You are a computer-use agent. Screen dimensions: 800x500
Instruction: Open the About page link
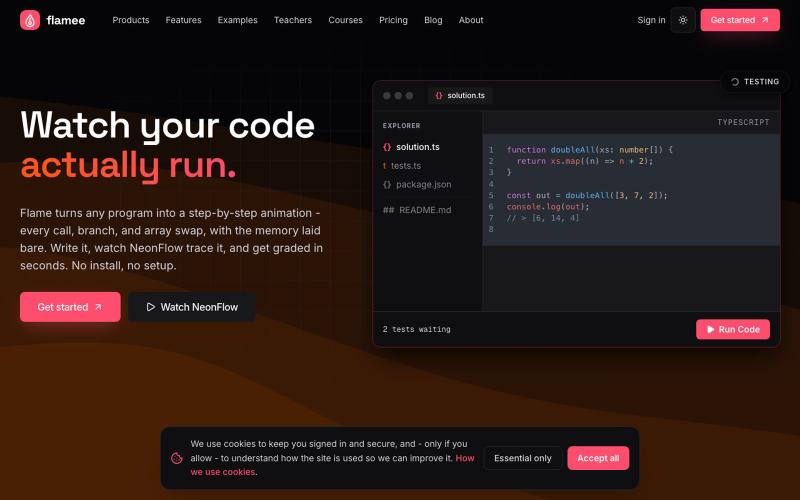click(470, 20)
